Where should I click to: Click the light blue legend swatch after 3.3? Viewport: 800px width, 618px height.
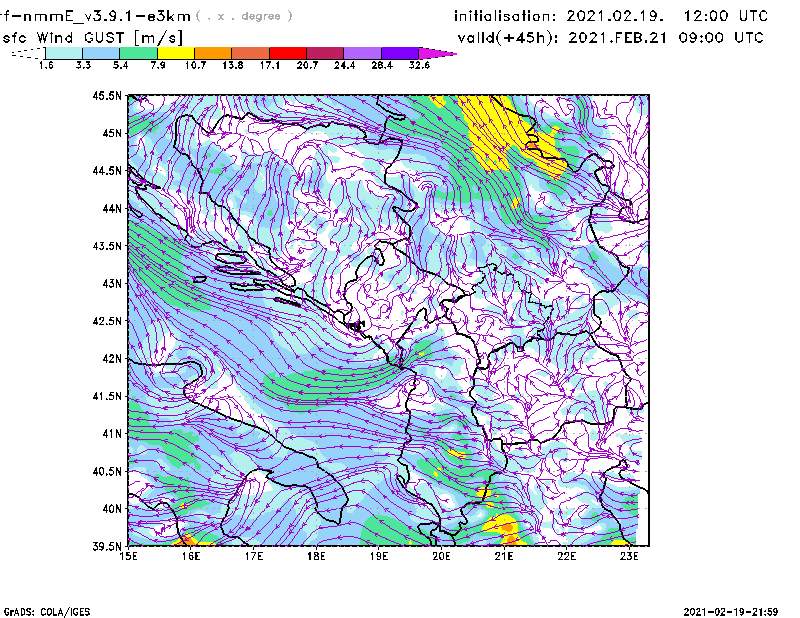(101, 53)
